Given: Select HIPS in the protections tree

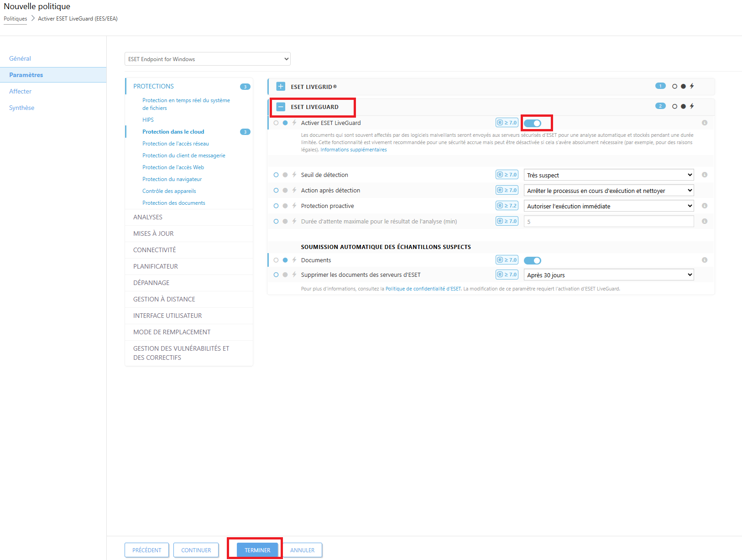Looking at the screenshot, I should coord(148,120).
